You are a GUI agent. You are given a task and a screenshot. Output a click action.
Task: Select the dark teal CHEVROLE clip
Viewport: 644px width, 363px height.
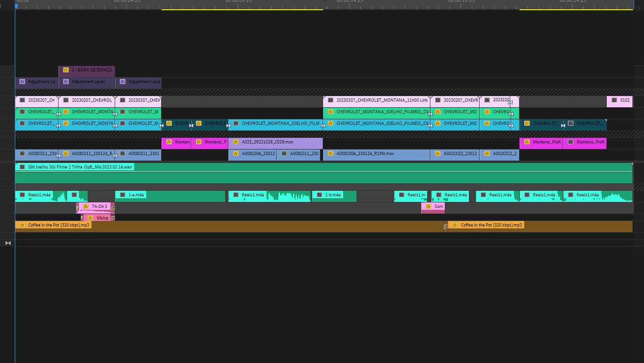tap(210, 125)
